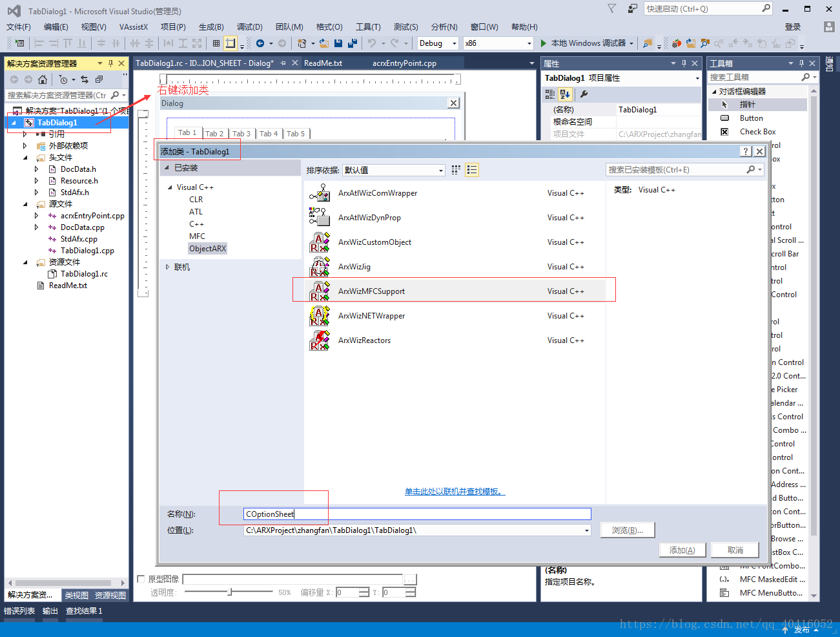Toggle the guidelines icon in dialog editor toolbar

click(x=230, y=43)
